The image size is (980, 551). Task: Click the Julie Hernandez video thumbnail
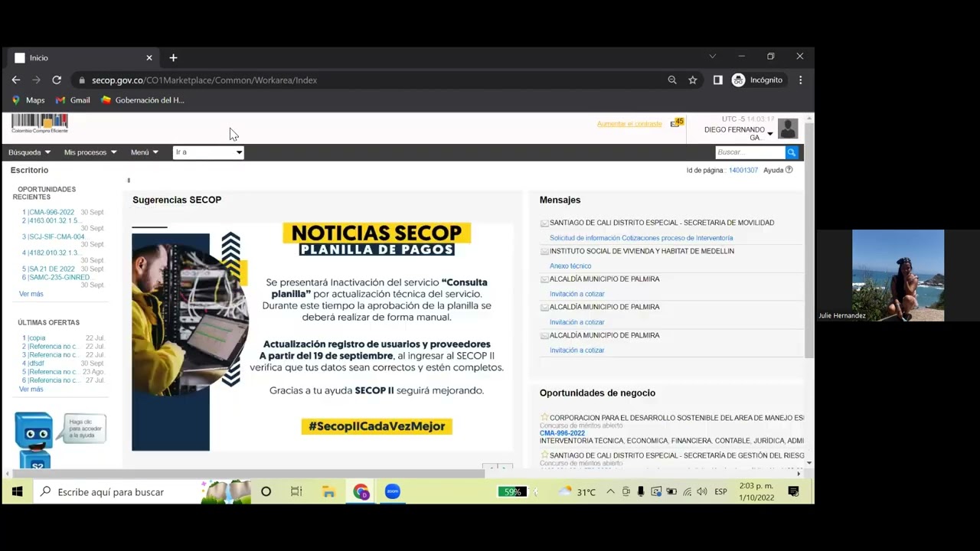(x=898, y=275)
